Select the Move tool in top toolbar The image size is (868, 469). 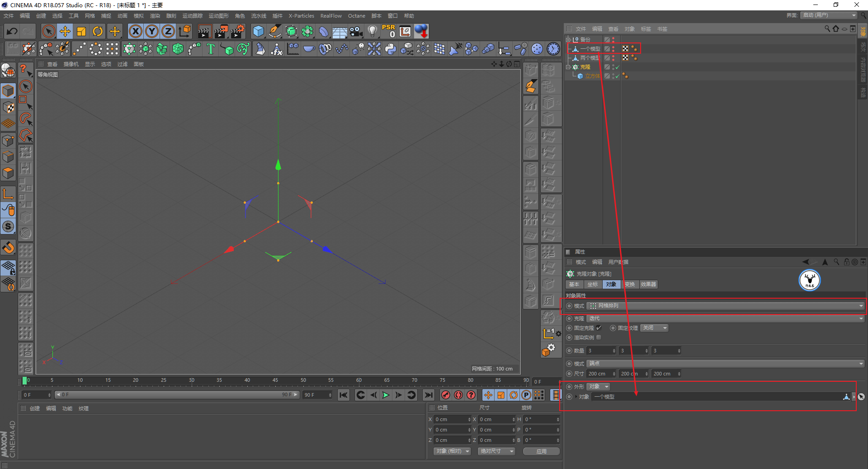coord(65,31)
